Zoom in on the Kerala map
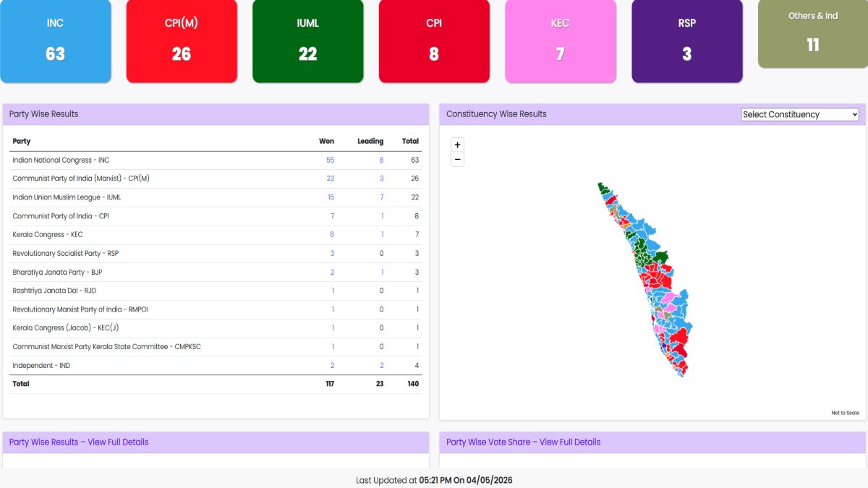This screenshot has height=488, width=868. pyautogui.click(x=457, y=145)
